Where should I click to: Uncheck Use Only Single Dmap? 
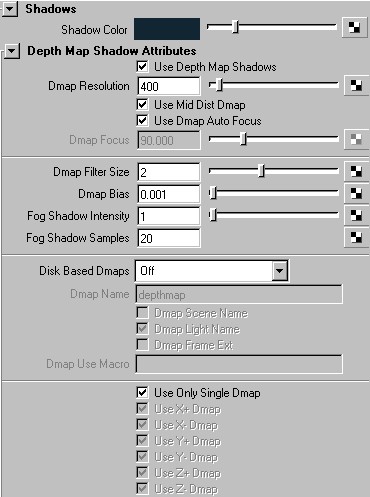coord(142,392)
